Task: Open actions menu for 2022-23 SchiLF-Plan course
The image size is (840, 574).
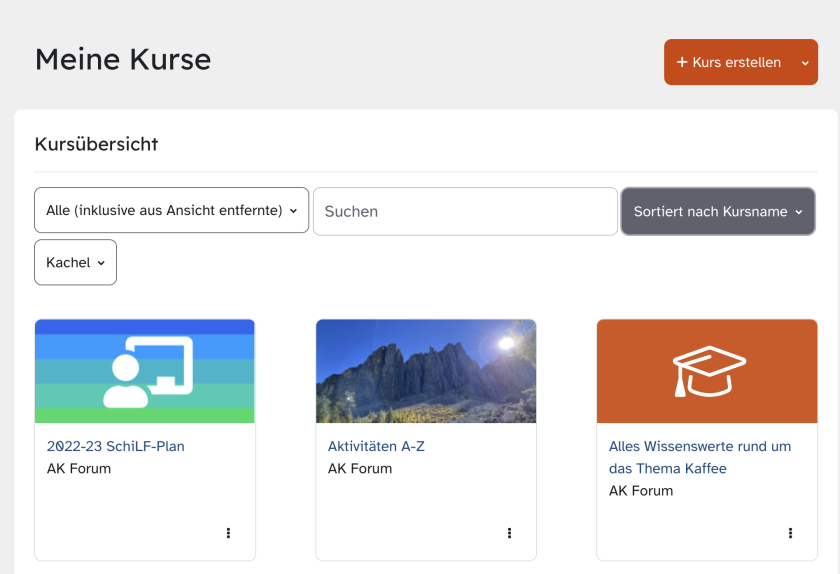Action: coord(228,533)
